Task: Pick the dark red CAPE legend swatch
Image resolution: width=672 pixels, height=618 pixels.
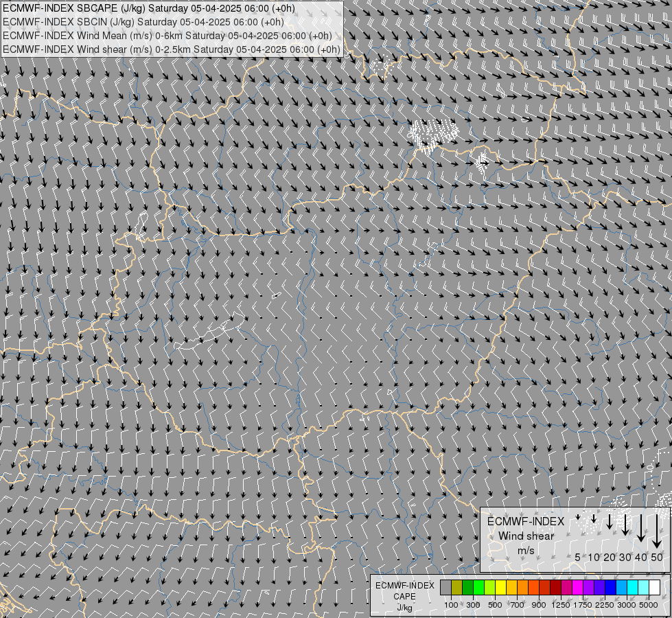Action: pos(555,588)
